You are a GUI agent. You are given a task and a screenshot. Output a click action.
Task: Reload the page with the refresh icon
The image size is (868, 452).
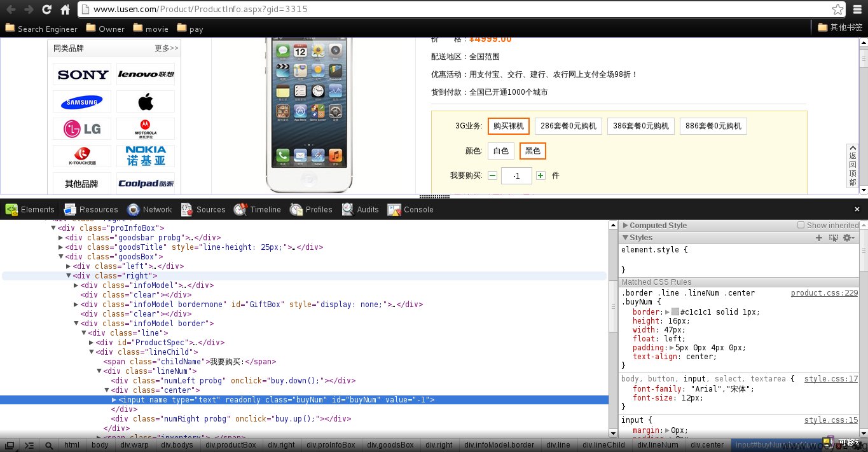(x=46, y=10)
